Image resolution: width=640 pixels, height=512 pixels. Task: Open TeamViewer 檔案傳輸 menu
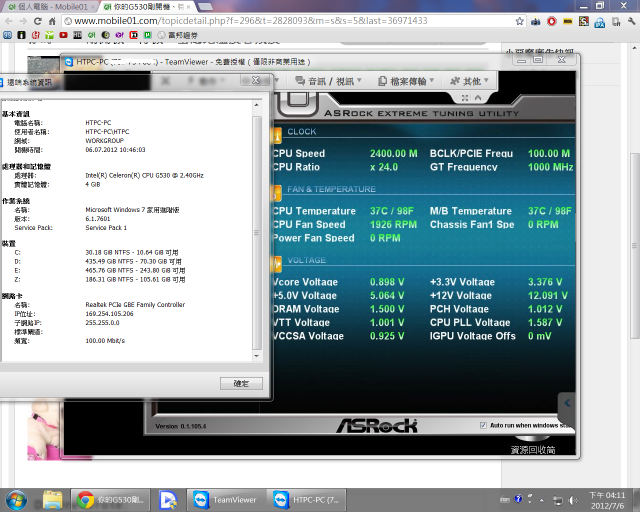click(406, 81)
